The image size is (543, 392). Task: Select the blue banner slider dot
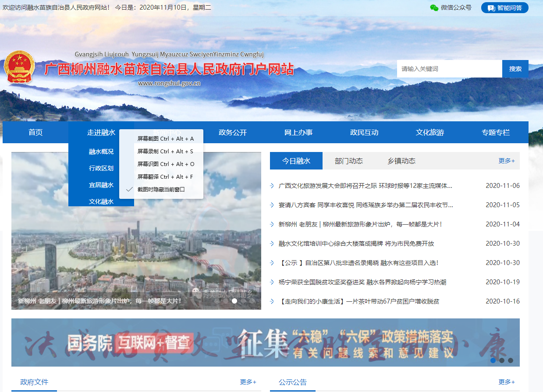point(493,360)
